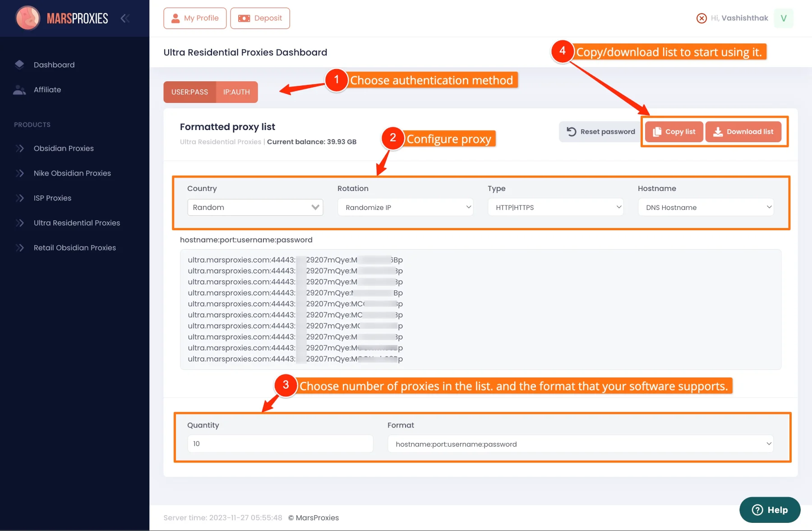Click inside the proxy list text area
Image resolution: width=812 pixels, height=531 pixels.
point(480,309)
